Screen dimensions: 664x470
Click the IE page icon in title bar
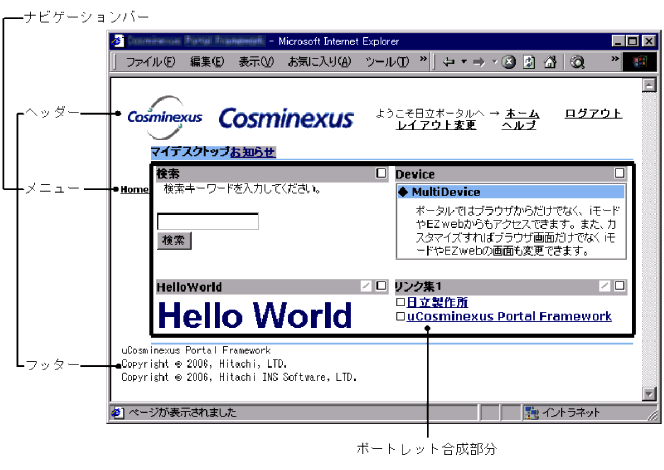pos(118,41)
